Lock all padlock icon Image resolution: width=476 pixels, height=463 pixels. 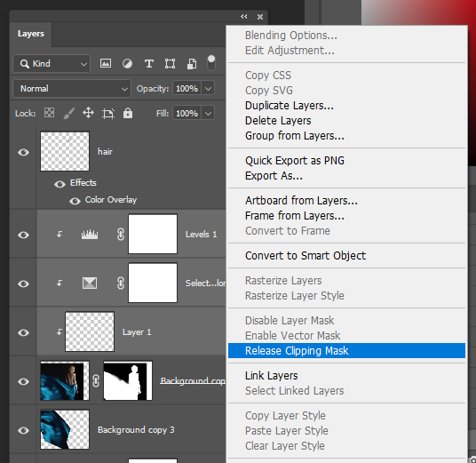[128, 113]
